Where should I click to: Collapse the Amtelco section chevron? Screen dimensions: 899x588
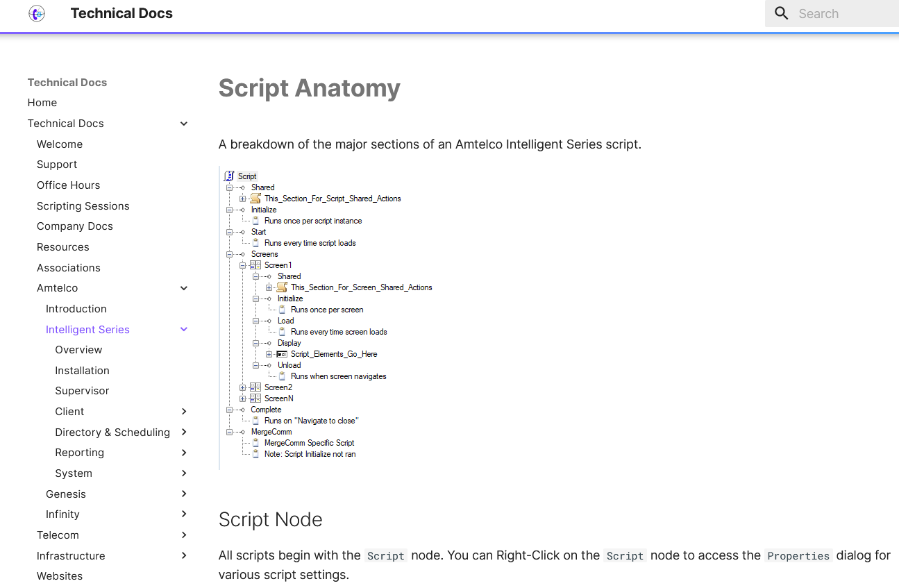point(184,288)
